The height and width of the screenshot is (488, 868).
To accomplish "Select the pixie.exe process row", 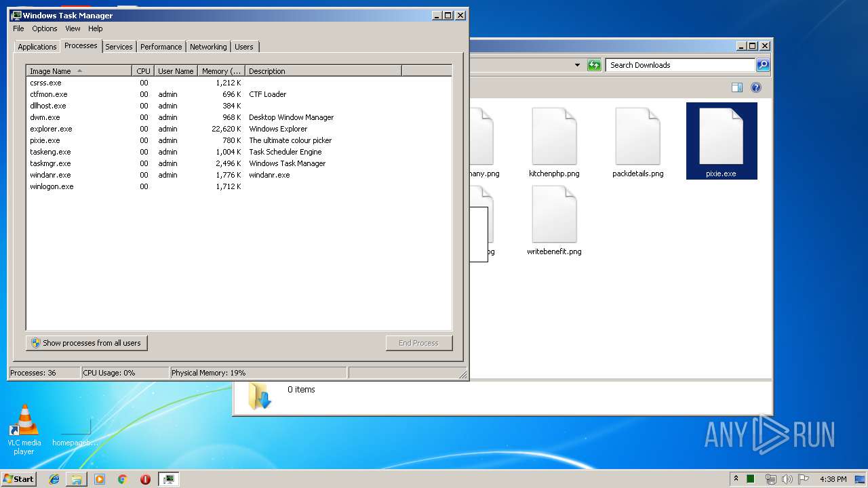I will click(239, 140).
